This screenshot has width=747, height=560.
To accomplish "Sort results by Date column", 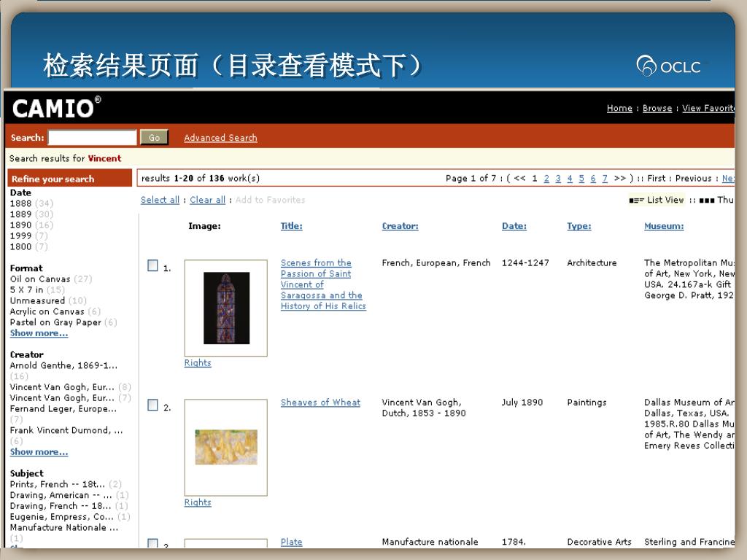I will click(x=514, y=226).
